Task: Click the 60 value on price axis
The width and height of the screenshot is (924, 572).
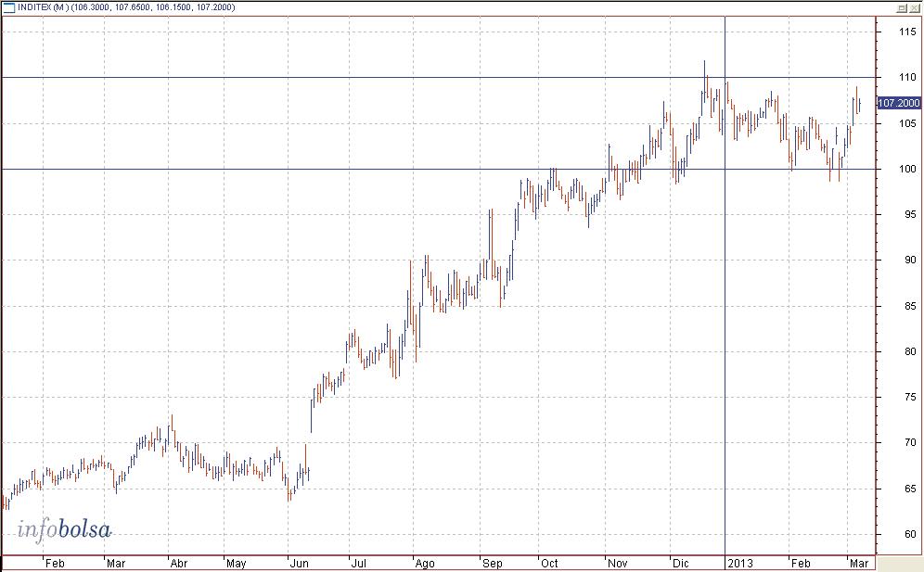Action: coord(910,534)
